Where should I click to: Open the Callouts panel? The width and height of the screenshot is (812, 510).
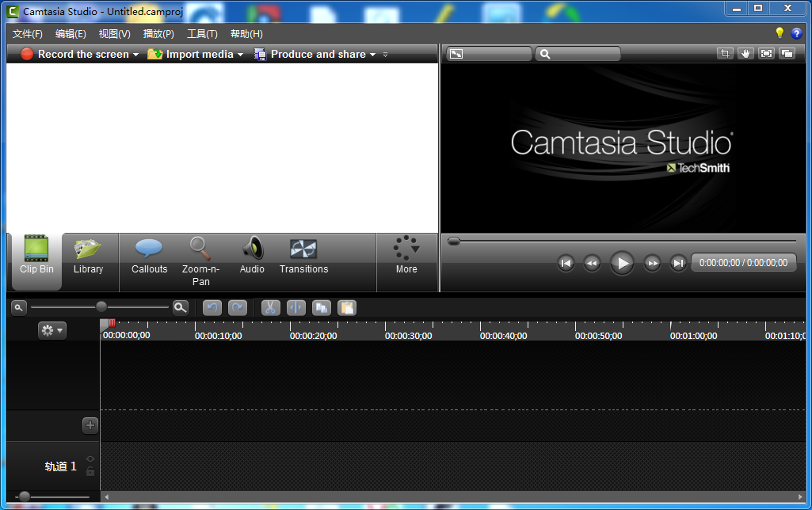pos(149,256)
